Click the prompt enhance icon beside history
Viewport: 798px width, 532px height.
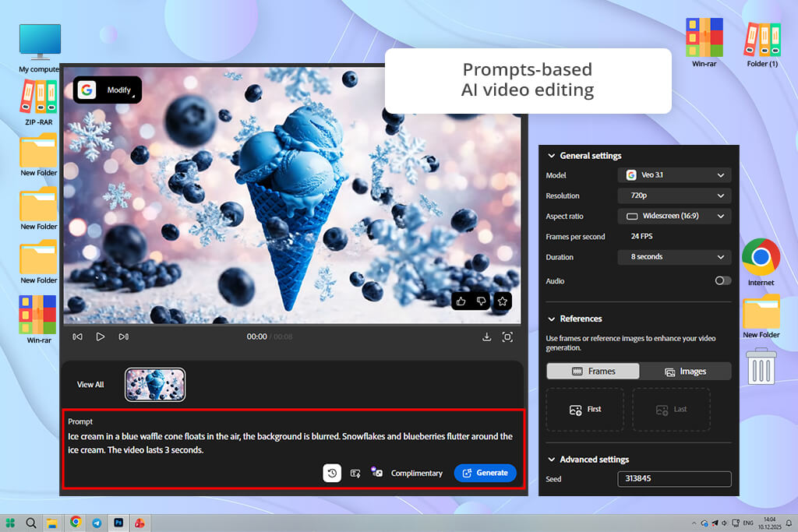(355, 474)
